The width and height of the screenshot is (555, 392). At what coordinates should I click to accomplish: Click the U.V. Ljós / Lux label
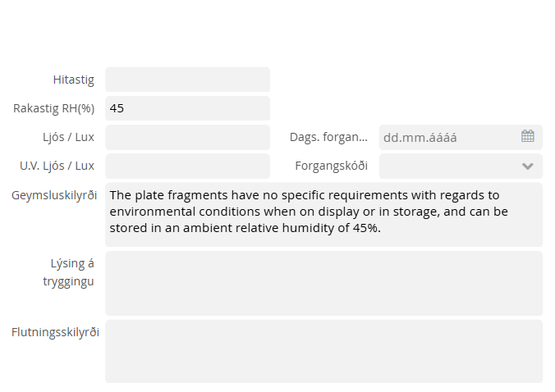click(x=57, y=166)
